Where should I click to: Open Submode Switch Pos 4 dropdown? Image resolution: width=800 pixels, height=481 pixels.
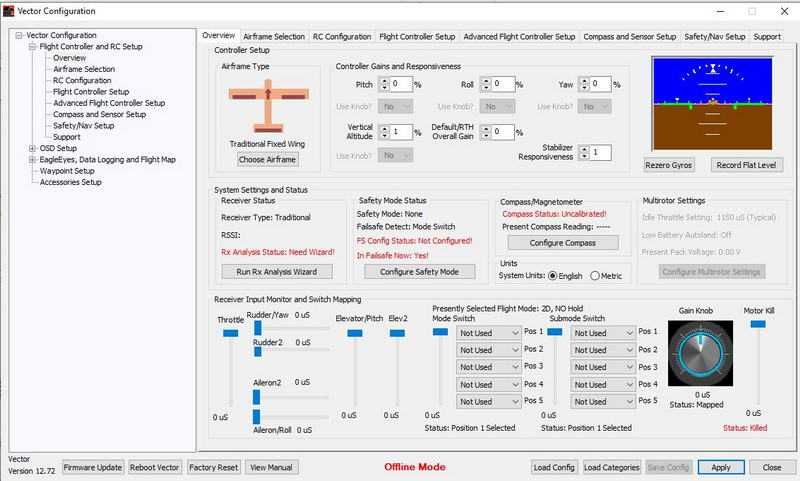(603, 385)
